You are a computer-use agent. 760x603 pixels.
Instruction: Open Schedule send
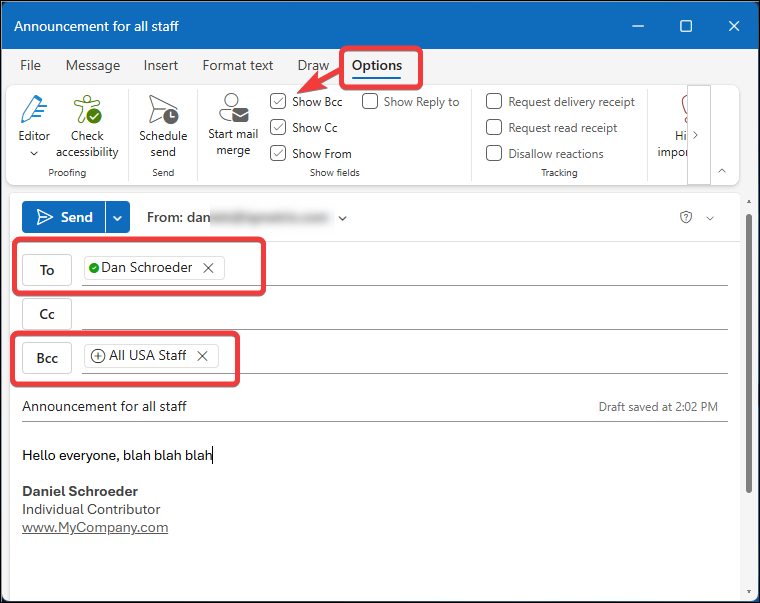coord(163,127)
